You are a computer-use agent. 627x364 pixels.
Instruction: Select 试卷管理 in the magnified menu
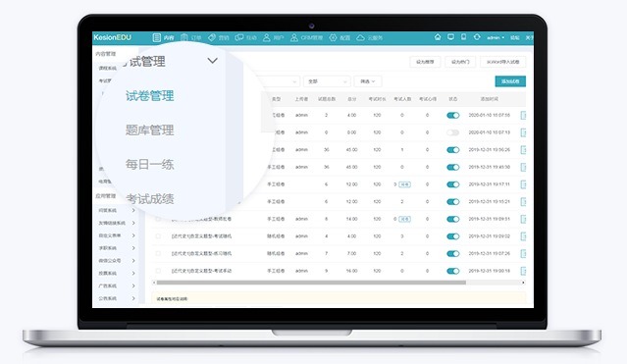coord(149,96)
